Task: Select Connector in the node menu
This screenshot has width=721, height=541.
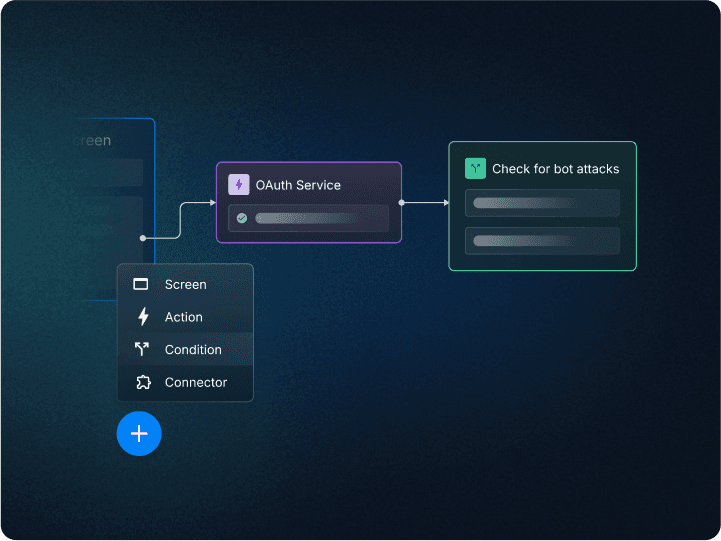Action: coord(196,382)
